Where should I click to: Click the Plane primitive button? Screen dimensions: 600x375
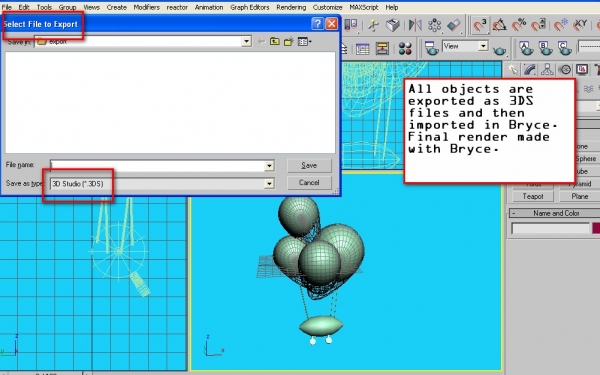(579, 196)
